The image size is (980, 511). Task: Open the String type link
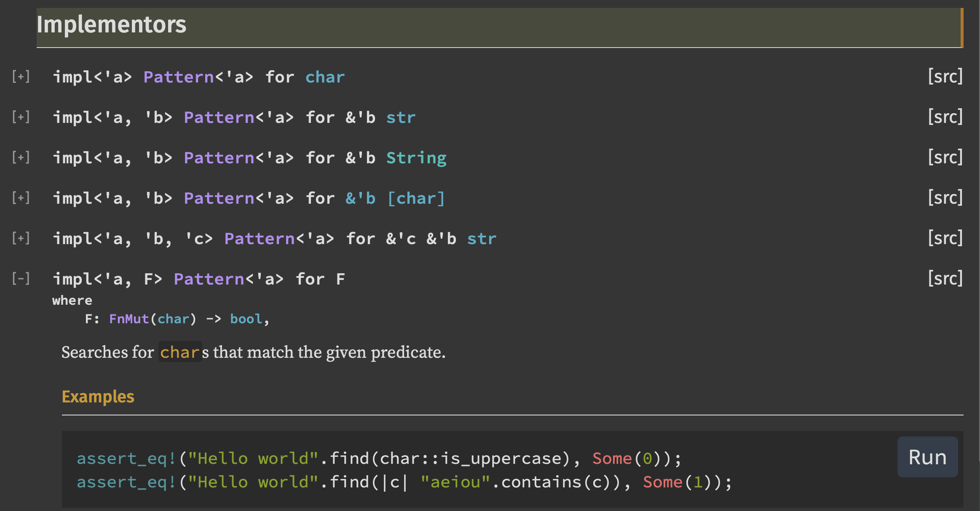[x=416, y=158]
